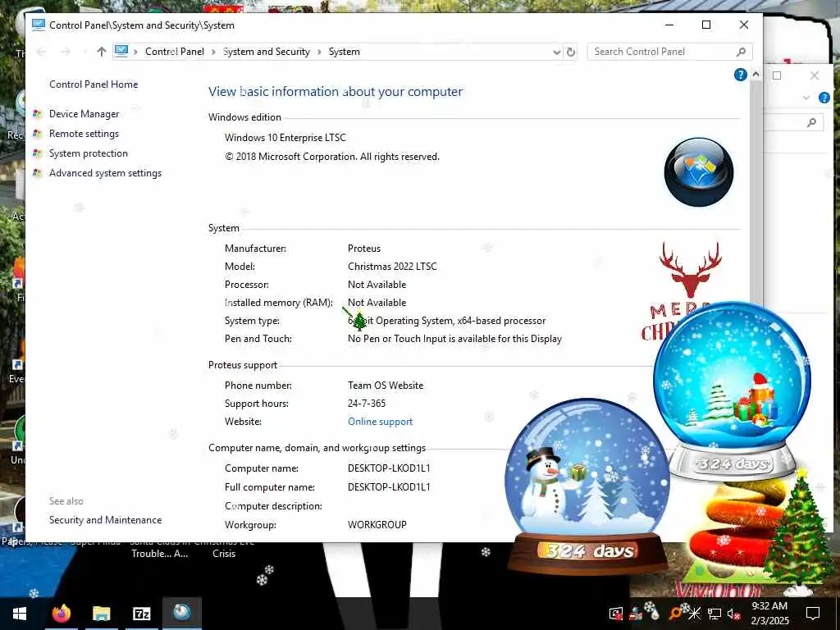Image resolution: width=840 pixels, height=630 pixels.
Task: Click the Christmas tree desktop gadget
Action: (799, 531)
